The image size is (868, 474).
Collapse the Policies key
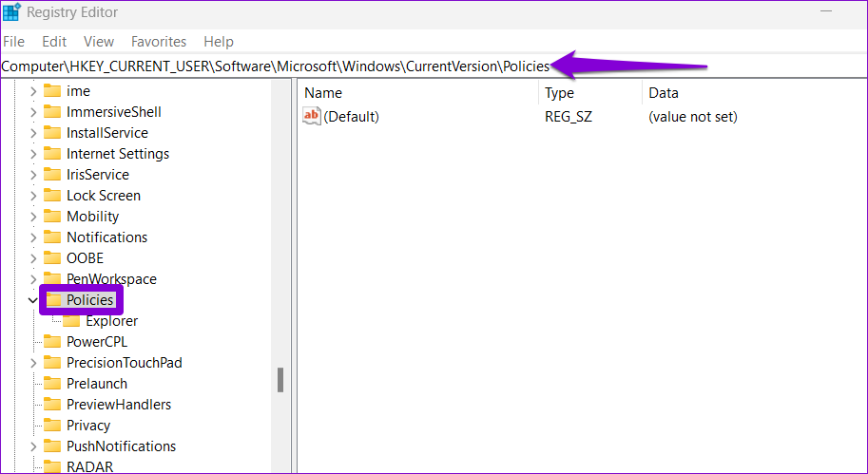pos(33,300)
